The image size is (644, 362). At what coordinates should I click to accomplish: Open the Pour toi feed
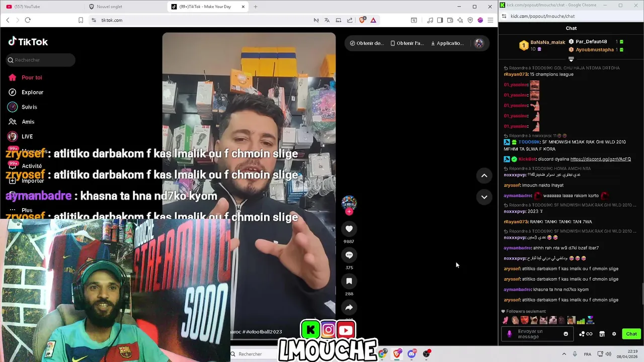coord(25,77)
